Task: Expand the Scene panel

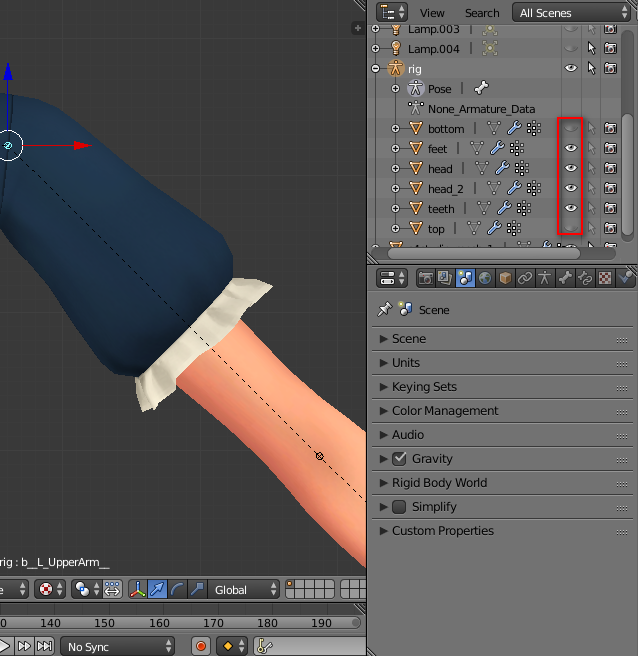Action: tap(502, 339)
